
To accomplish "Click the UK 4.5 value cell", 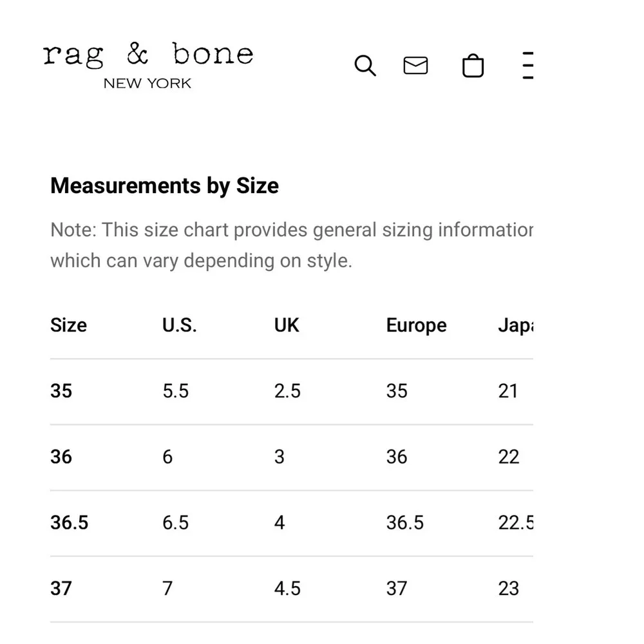I will tap(287, 589).
